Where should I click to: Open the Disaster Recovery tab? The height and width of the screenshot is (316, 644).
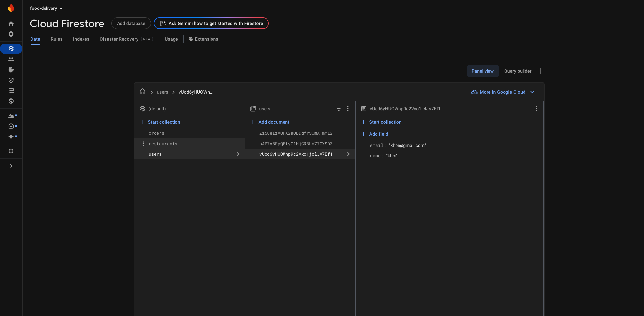pos(126,39)
